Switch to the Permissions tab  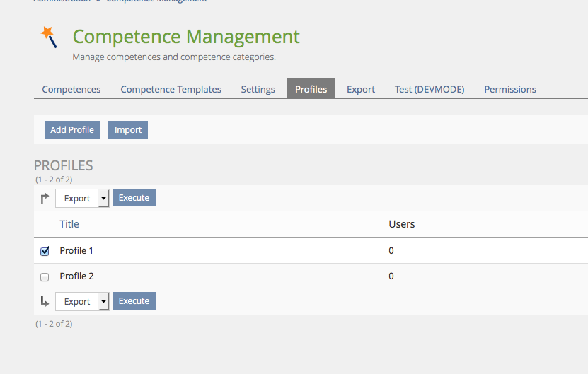509,89
